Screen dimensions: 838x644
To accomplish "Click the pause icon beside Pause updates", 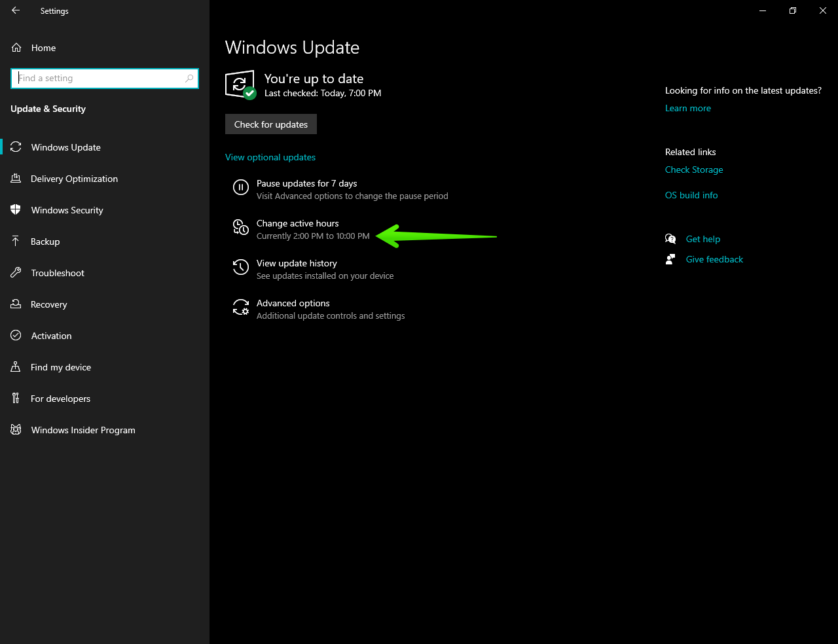I will coord(241,188).
